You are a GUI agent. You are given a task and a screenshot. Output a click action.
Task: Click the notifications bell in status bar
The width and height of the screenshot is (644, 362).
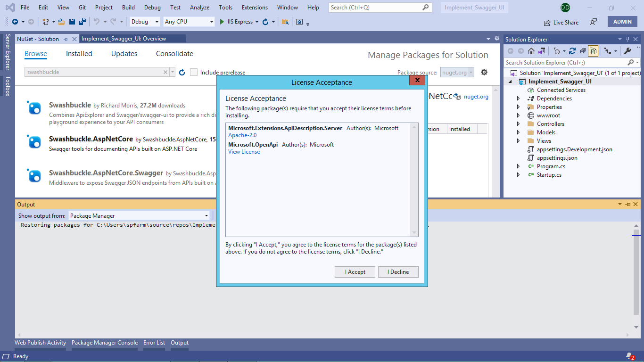(629, 356)
